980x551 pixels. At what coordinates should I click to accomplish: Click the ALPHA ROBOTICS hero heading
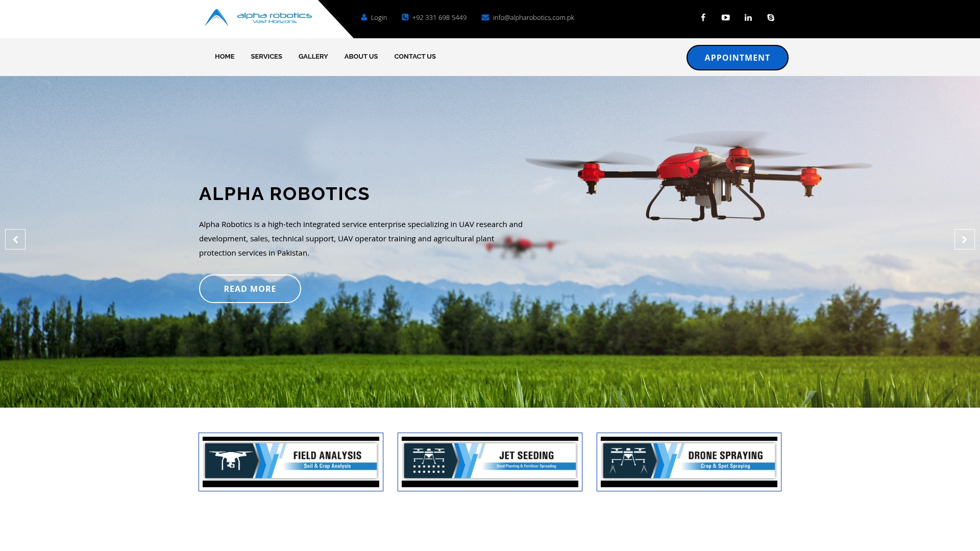pos(284,194)
